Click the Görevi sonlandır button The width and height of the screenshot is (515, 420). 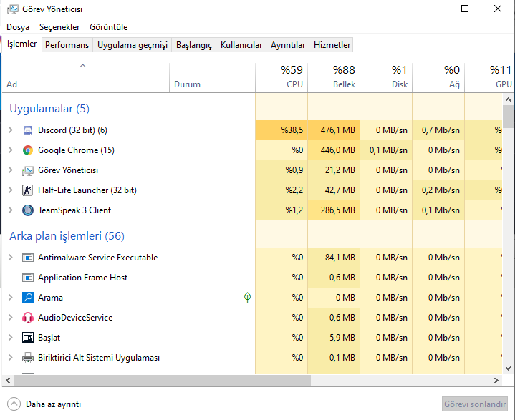[475, 404]
